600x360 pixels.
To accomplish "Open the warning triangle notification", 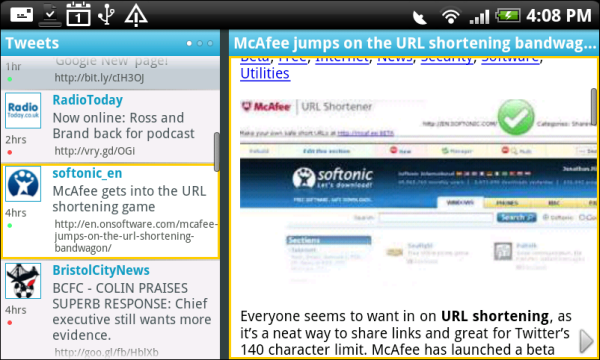I will tap(136, 15).
